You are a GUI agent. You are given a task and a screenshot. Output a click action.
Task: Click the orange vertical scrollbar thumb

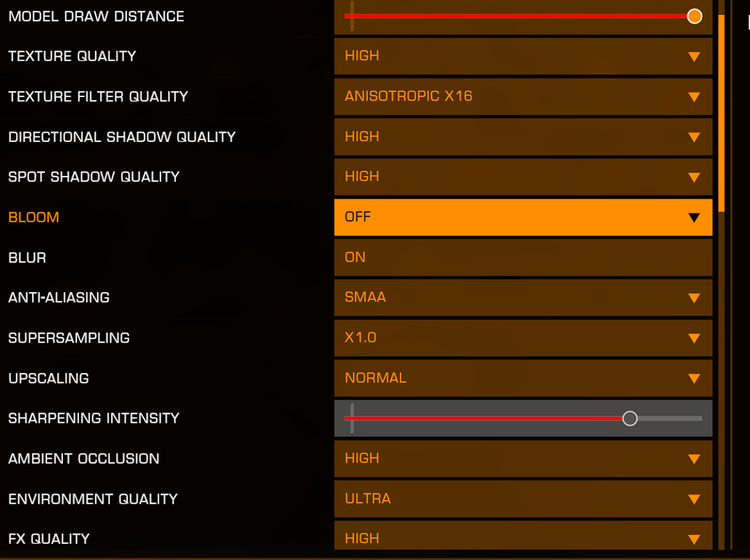tap(721, 114)
